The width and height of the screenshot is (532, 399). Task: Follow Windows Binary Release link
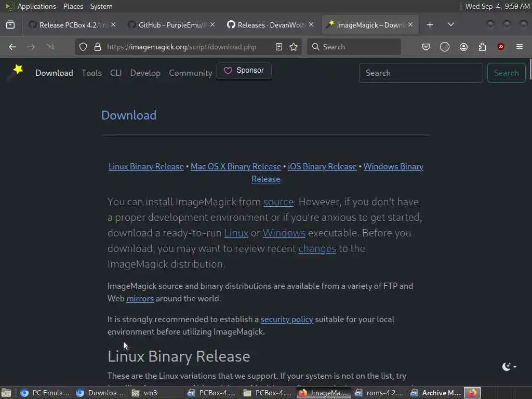pyautogui.click(x=393, y=167)
